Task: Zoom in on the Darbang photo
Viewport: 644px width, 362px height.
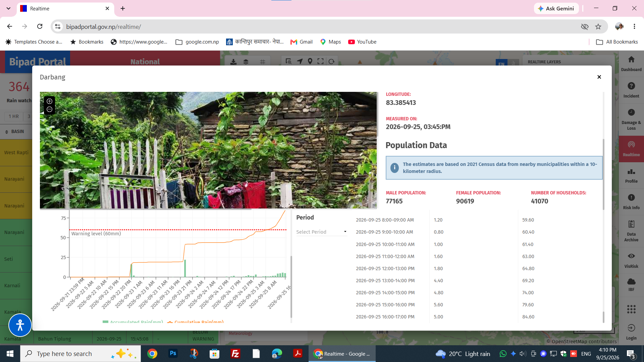Action: click(50, 101)
